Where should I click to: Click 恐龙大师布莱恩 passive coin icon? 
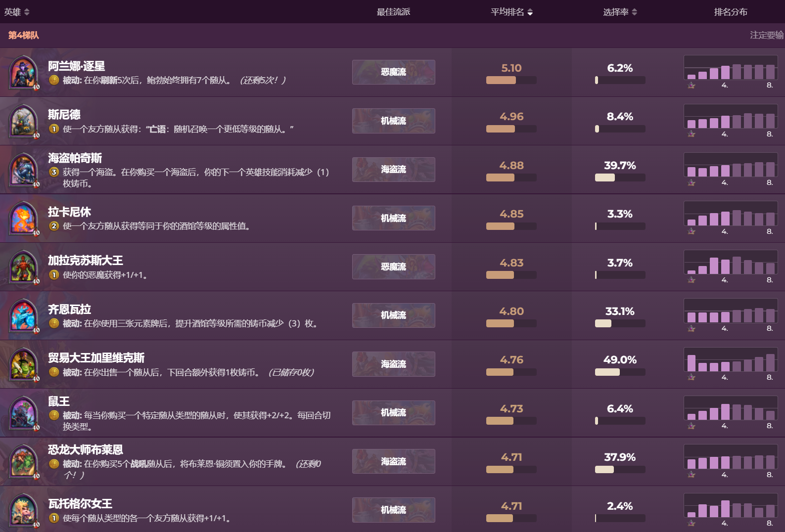coord(54,464)
